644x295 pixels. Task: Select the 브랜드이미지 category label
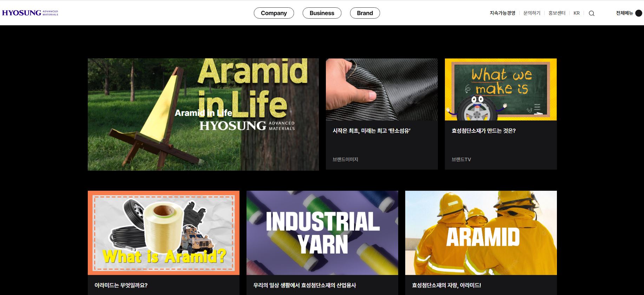pyautogui.click(x=346, y=159)
